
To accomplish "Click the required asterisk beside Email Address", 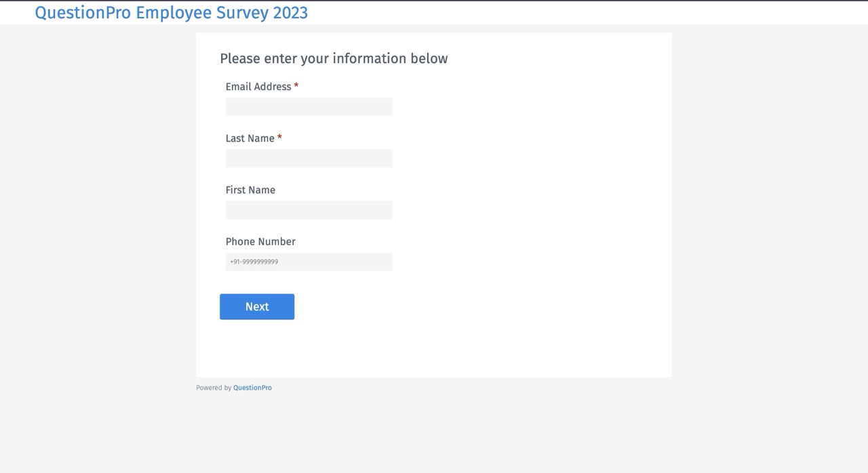I will pos(296,86).
